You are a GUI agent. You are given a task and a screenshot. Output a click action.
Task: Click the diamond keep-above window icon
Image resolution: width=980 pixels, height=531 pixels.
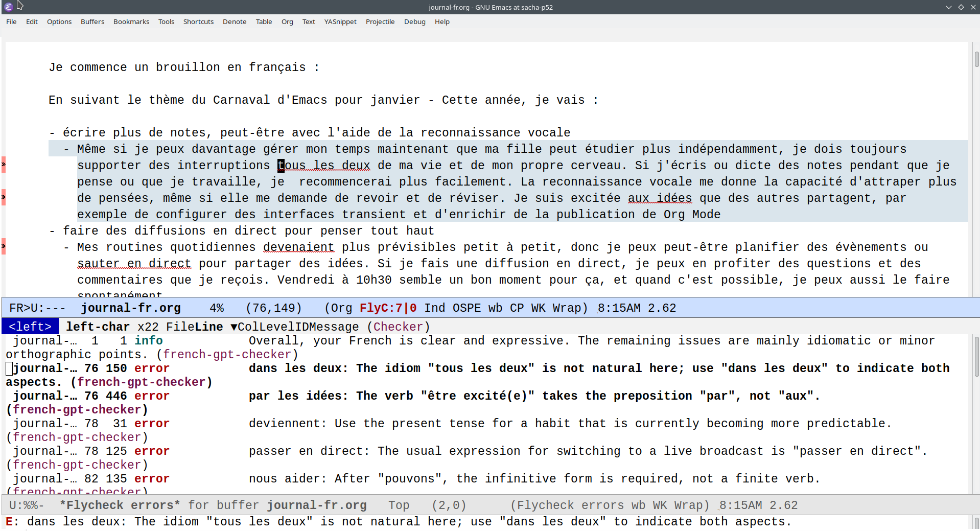pos(961,7)
